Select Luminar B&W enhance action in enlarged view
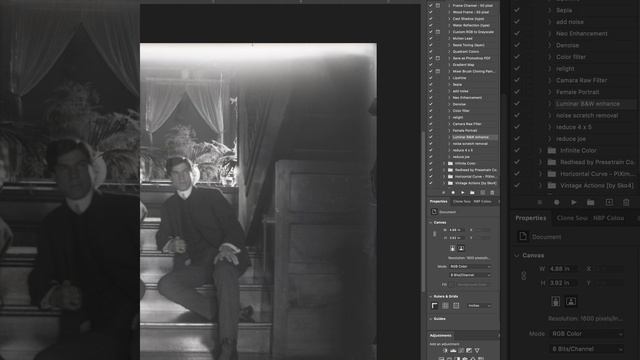The image size is (640, 360). point(588,104)
